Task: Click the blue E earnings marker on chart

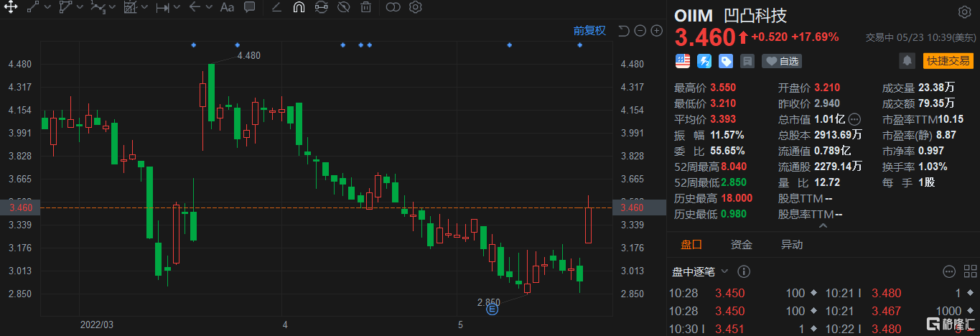Action: pyautogui.click(x=493, y=309)
